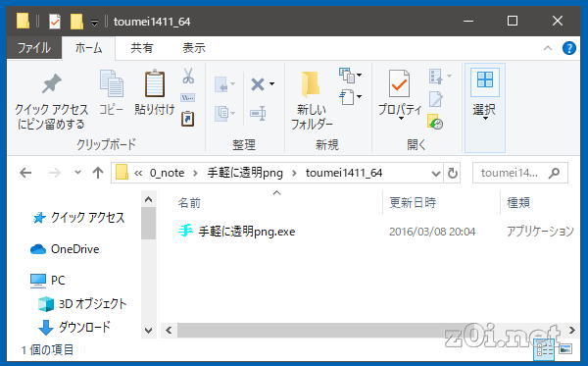Click horizontal scrollbar left arrow
The height and width of the screenshot is (366, 588).
pos(169,331)
